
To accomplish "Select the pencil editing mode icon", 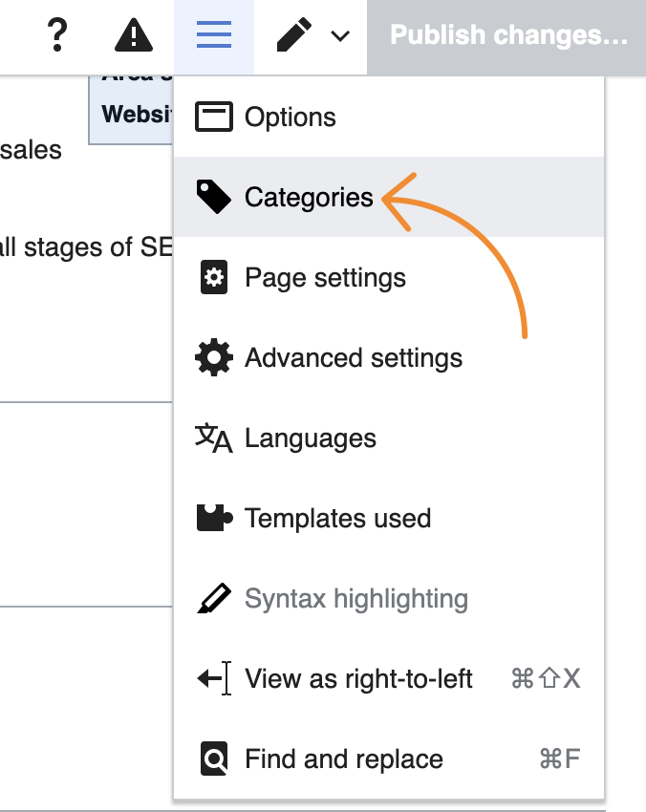I will (294, 36).
